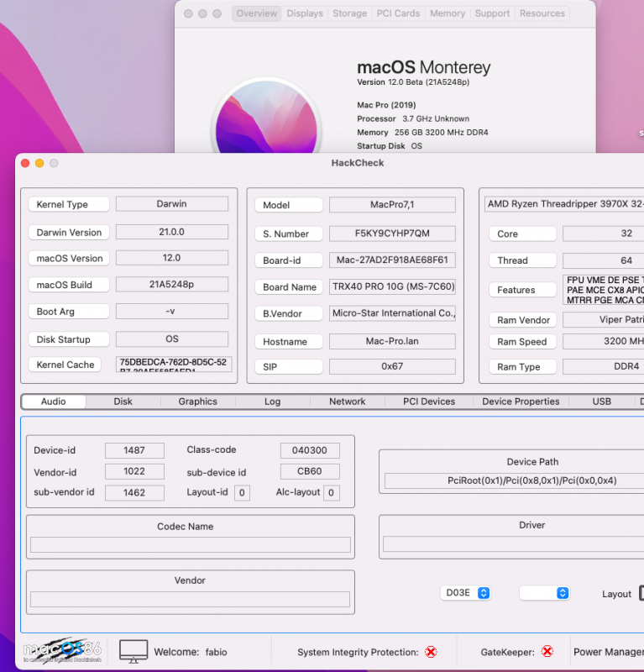Click the GateKeeper red X status icon
This screenshot has height=672, width=644.
point(547,651)
